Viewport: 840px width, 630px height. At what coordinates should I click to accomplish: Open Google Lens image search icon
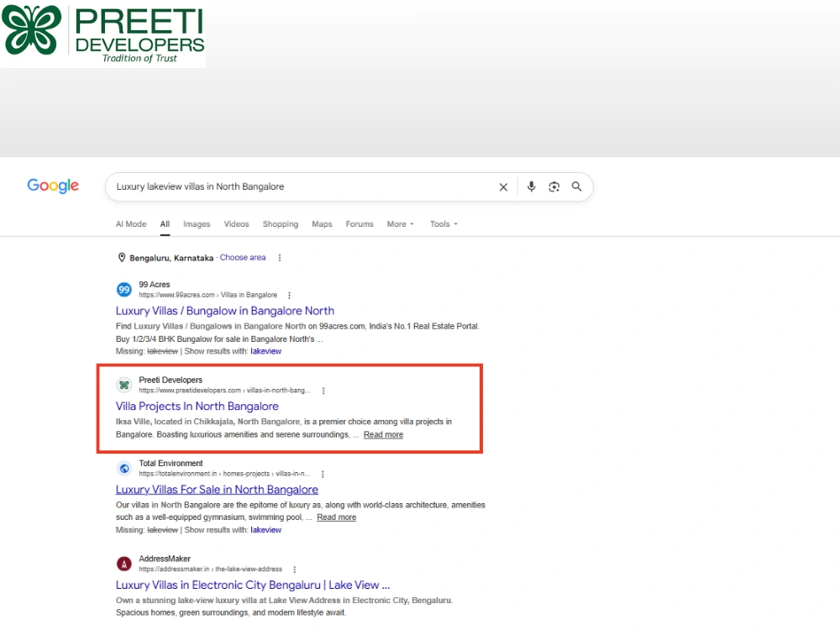click(x=554, y=186)
